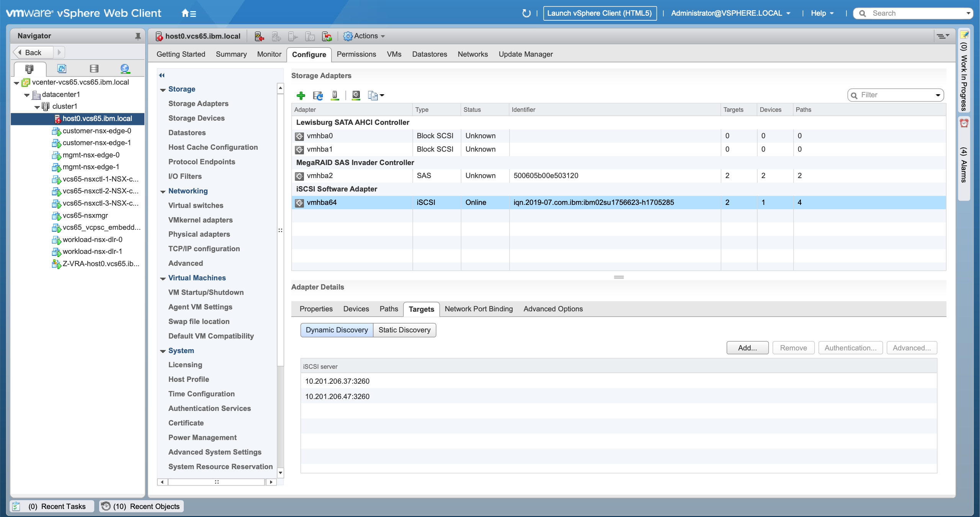Collapse the Virtual Machines section
The width and height of the screenshot is (980, 517).
(163, 278)
